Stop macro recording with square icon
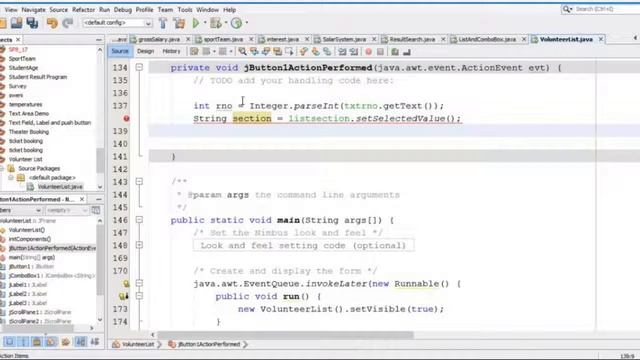The image size is (640, 360). (380, 52)
